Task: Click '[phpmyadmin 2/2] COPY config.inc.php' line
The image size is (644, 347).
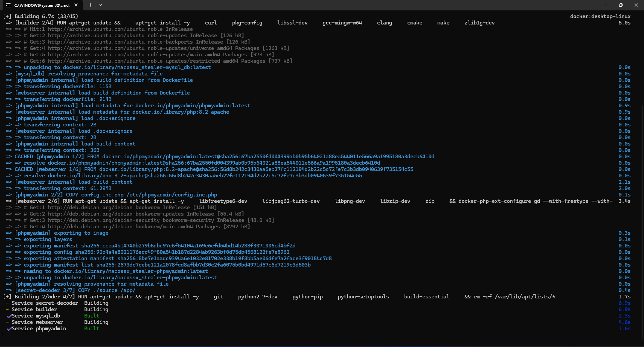Action: pos(111,195)
